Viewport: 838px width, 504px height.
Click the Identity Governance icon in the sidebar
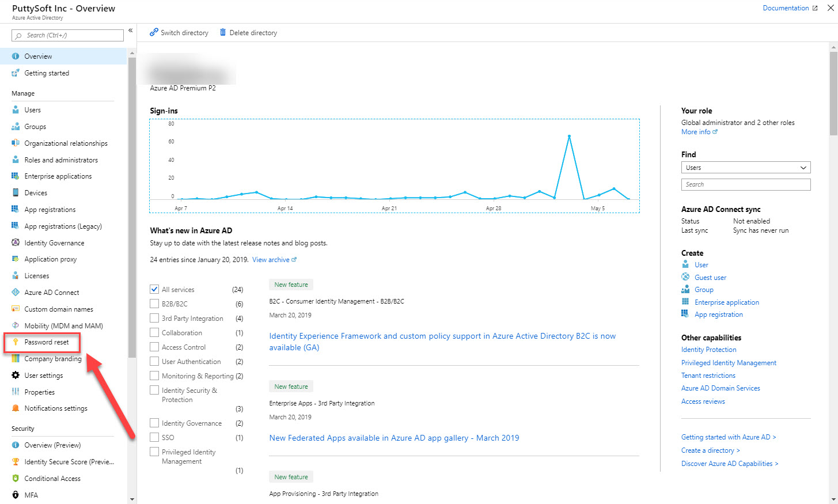click(x=16, y=242)
